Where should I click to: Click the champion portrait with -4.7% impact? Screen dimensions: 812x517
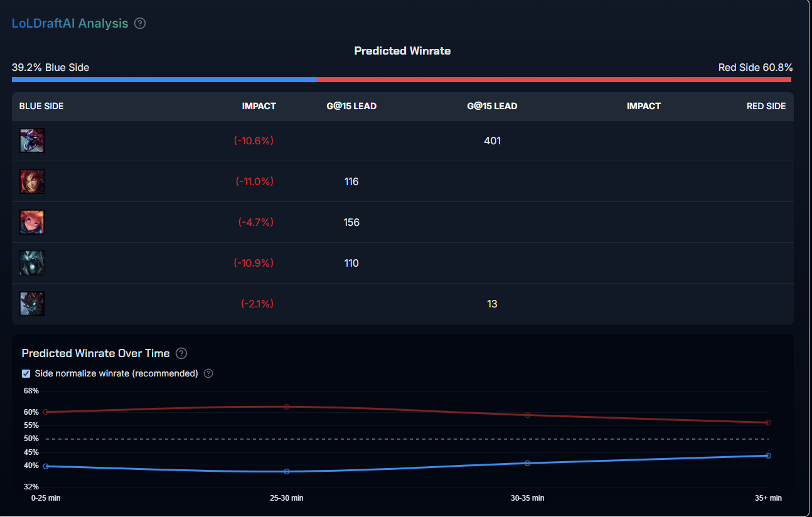tap(32, 222)
